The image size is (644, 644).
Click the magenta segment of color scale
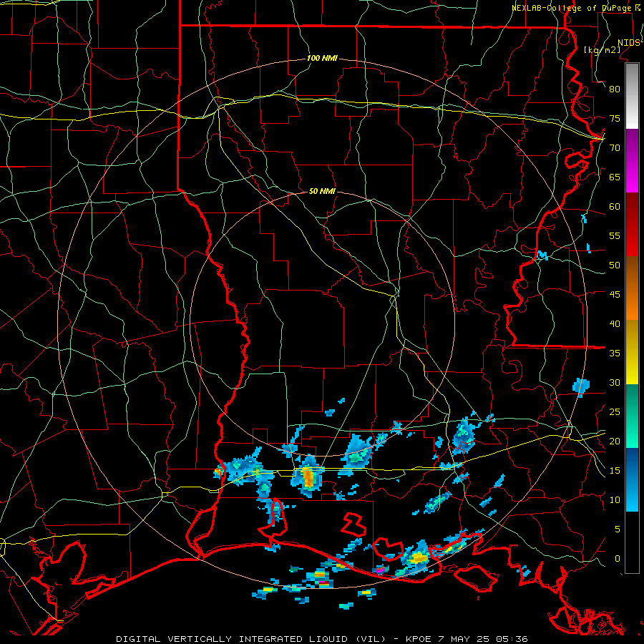[632, 160]
